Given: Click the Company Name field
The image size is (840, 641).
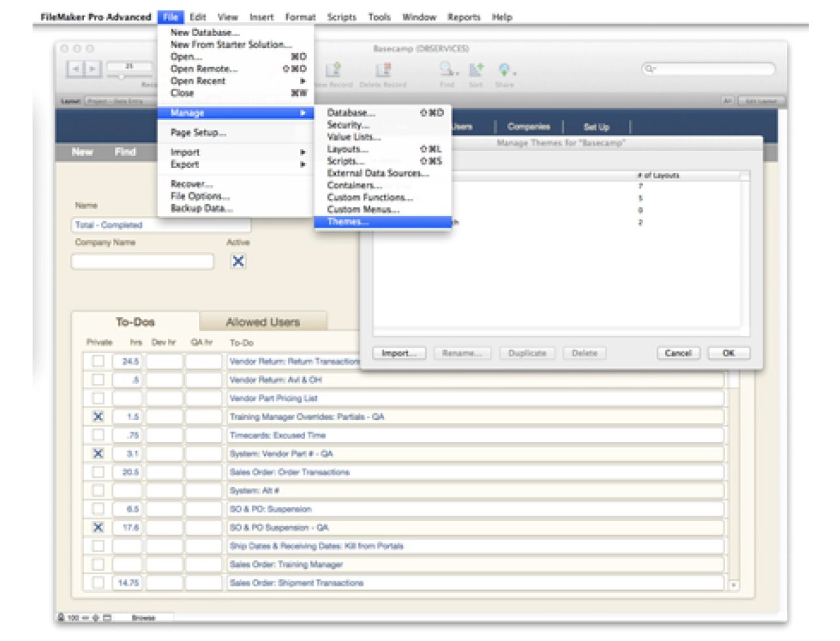Looking at the screenshot, I should [142, 261].
